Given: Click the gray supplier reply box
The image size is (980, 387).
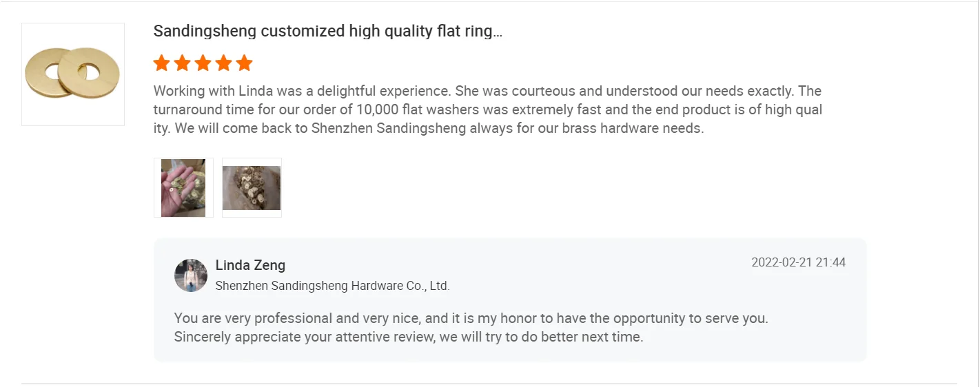Looking at the screenshot, I should pos(510,300).
